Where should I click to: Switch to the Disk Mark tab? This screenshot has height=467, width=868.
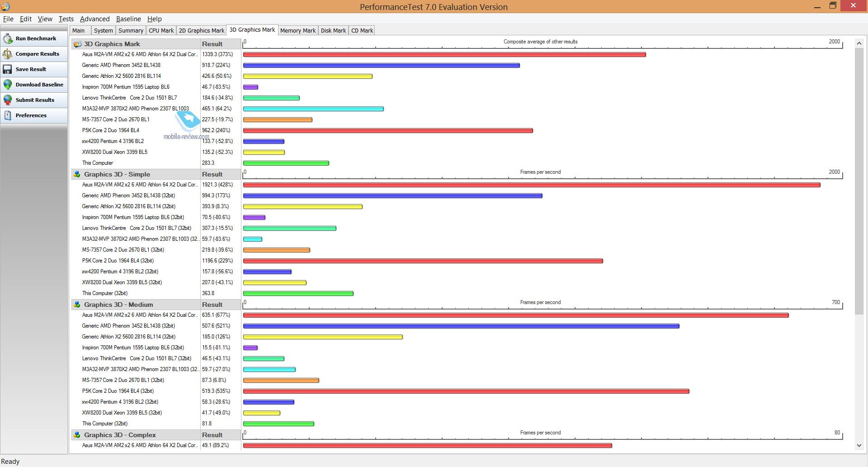coord(333,30)
